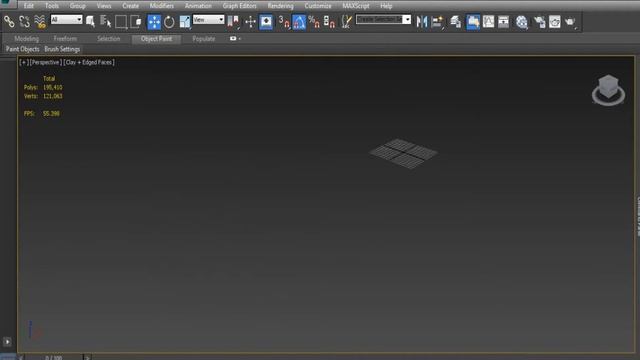Activate the Select Object tool
This screenshot has height=360, width=640.
click(90, 21)
